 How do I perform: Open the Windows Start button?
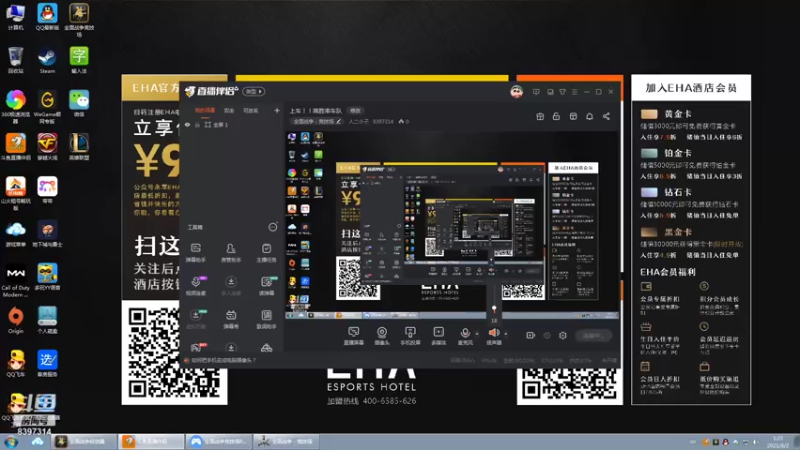11,442
